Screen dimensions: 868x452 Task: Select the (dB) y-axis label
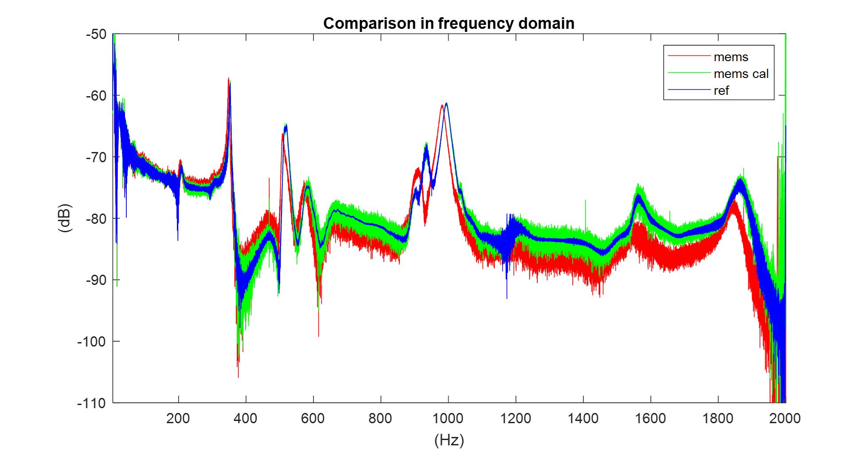pos(65,218)
